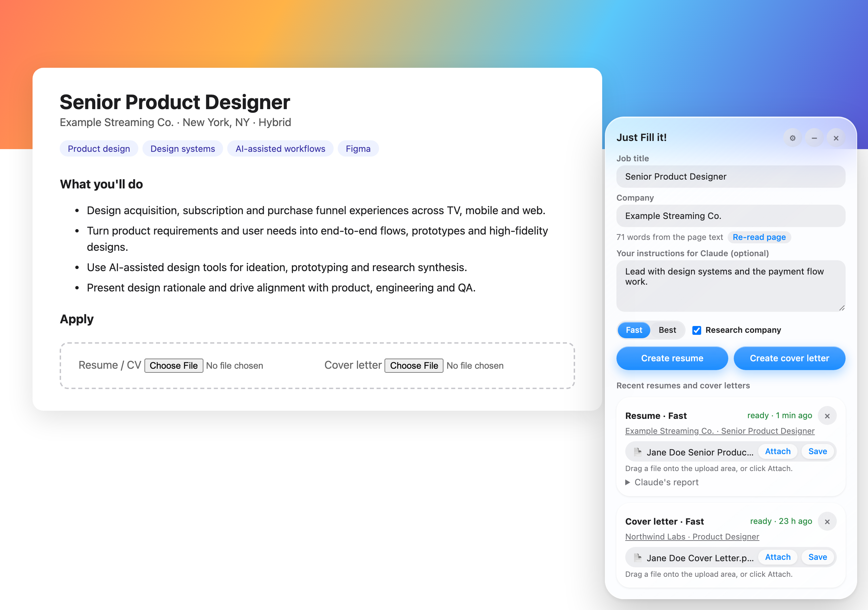This screenshot has width=868, height=610.
Task: Save the Jane Doe Cover Letter file
Action: [818, 557]
